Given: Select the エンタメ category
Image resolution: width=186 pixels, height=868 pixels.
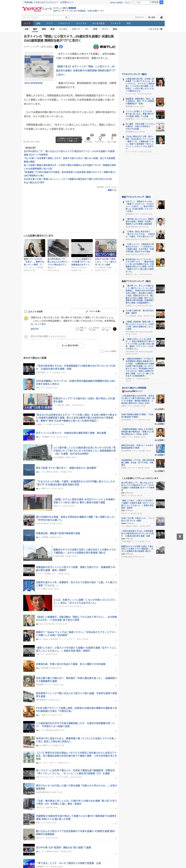Looking at the screenshot, I should click(63, 29).
